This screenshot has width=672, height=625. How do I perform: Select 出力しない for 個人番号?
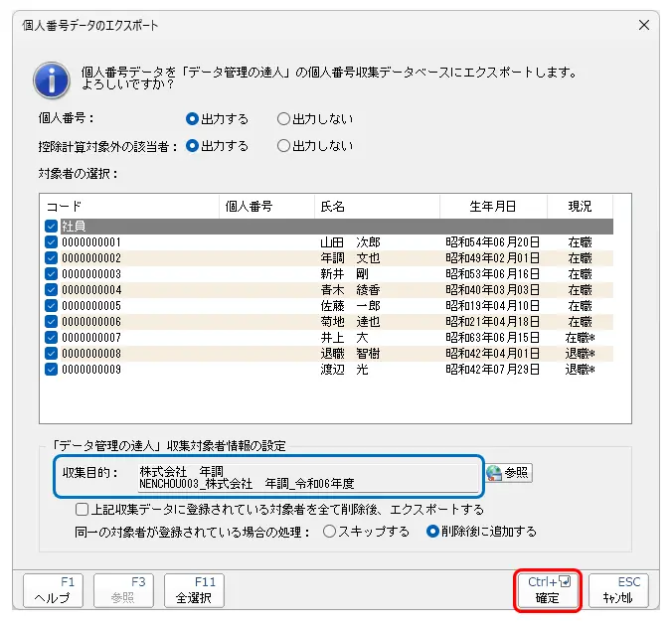(x=283, y=119)
